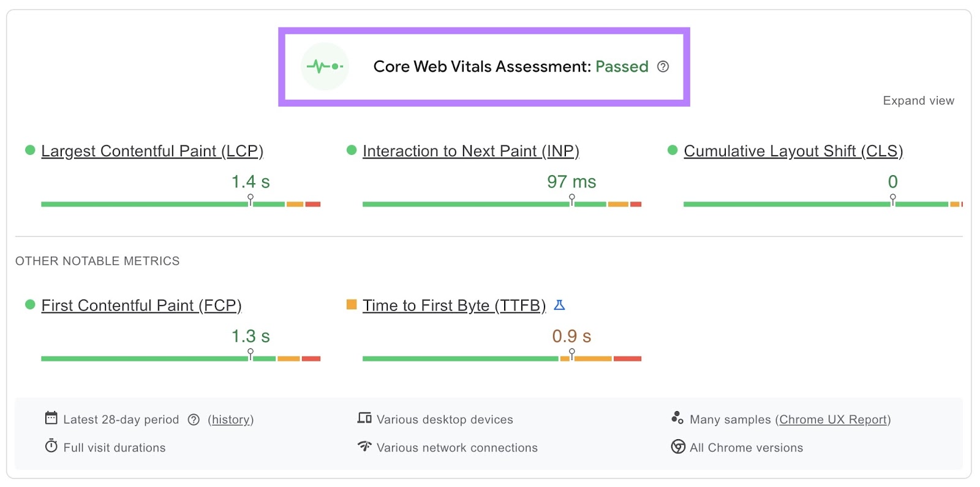Viewport: 980px width, 487px height.
Task: Open the Cumulative Layout Shift link
Action: (793, 151)
